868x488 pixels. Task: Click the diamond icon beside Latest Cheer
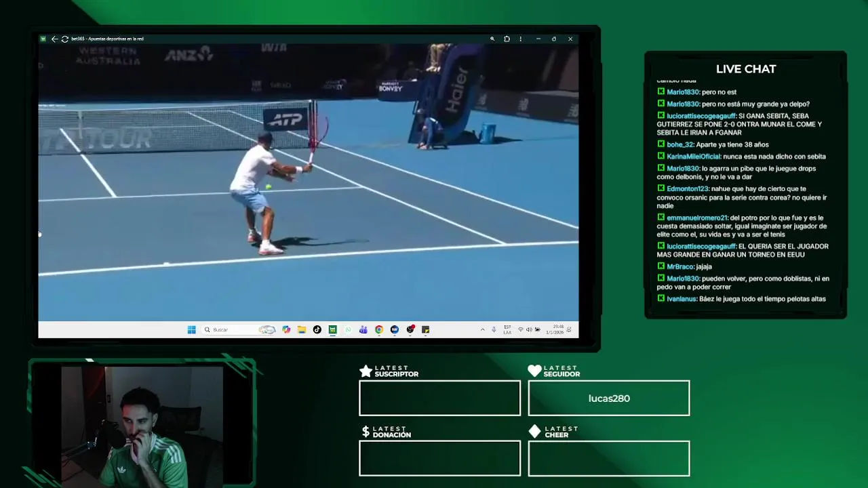(534, 431)
